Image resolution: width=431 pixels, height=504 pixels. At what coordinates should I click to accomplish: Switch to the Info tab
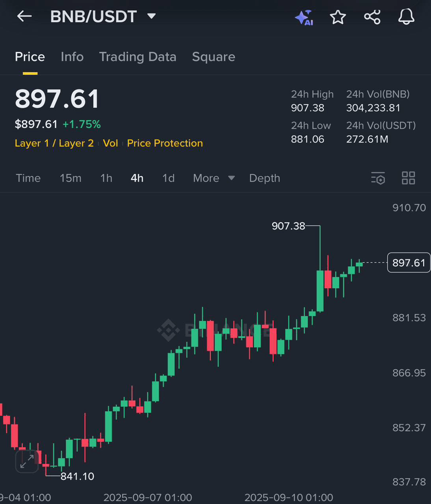pos(72,57)
